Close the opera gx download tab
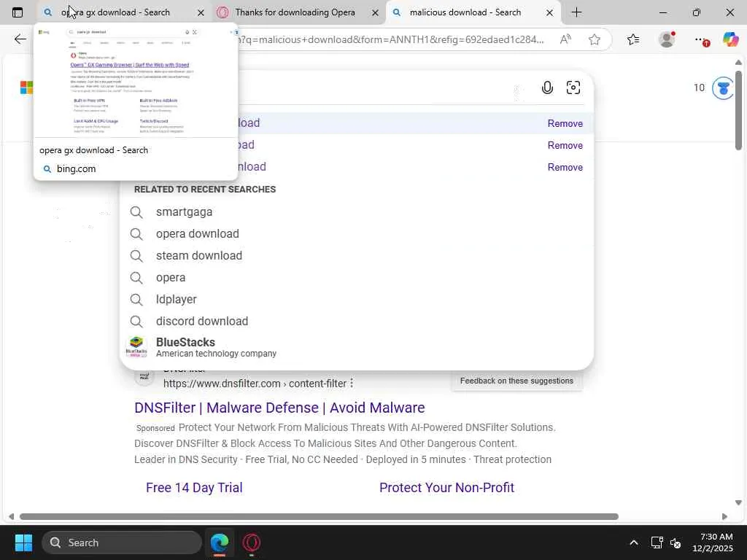747x560 pixels. 201,13
